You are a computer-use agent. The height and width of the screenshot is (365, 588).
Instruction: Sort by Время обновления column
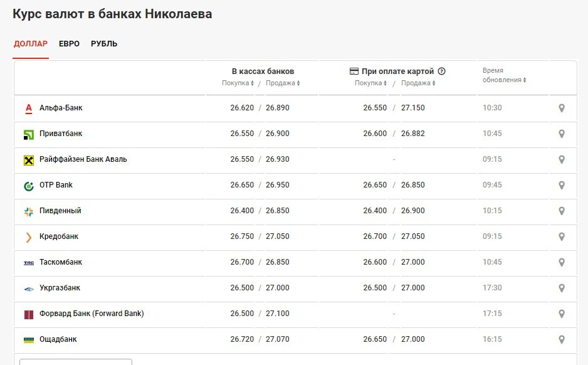pos(504,75)
